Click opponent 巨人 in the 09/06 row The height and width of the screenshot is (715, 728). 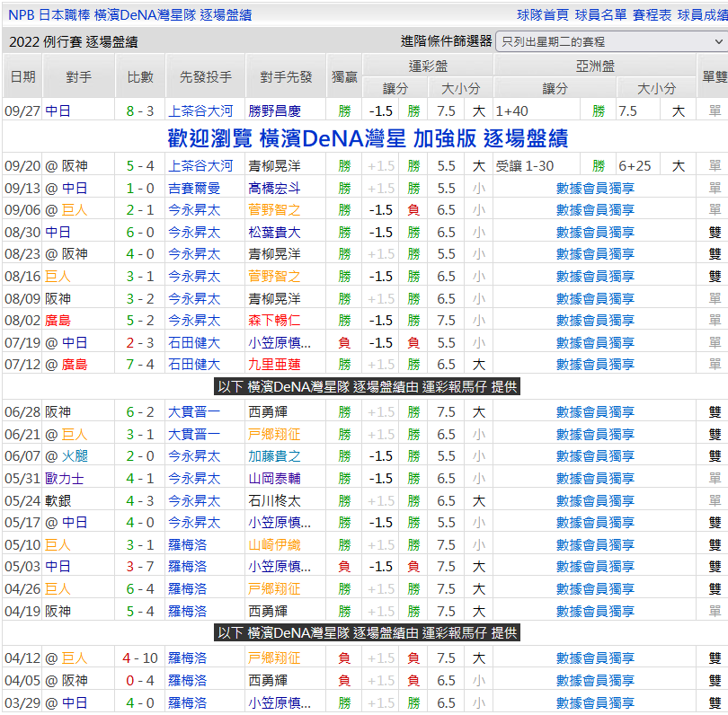(x=75, y=210)
